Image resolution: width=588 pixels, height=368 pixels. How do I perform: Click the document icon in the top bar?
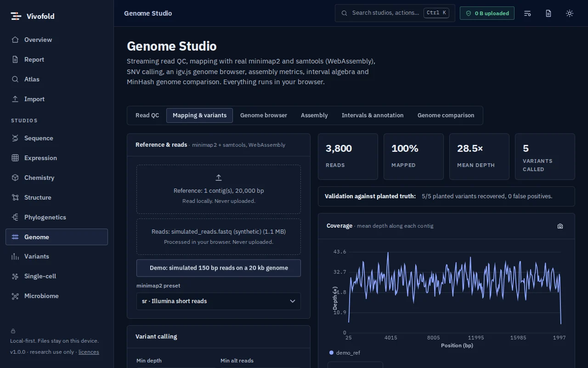pyautogui.click(x=548, y=13)
